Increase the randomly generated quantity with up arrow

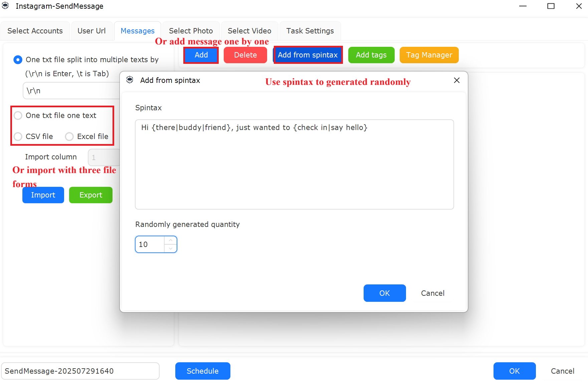pos(171,240)
